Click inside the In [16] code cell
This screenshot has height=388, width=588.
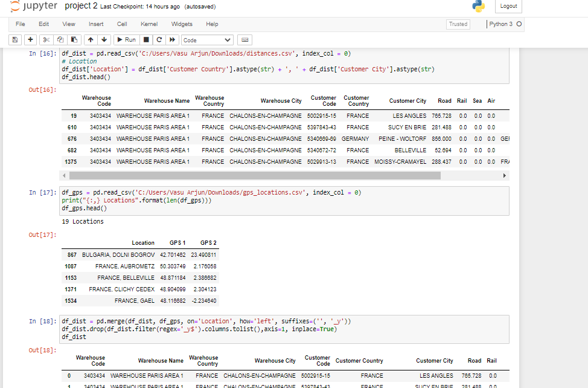click(284, 65)
